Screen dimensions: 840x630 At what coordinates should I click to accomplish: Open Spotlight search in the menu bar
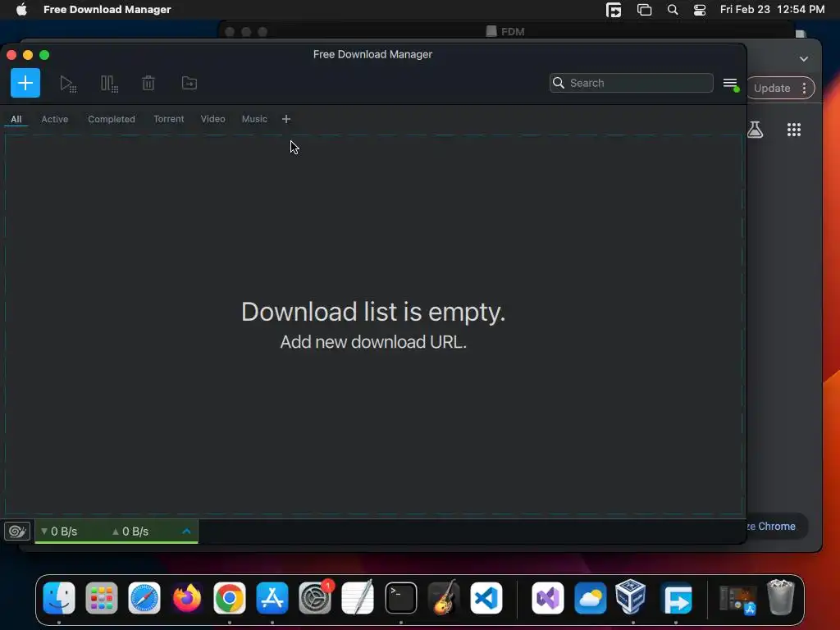(673, 10)
